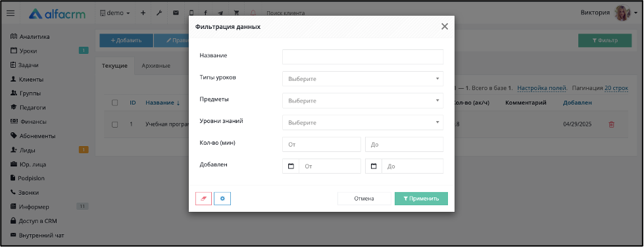Click Добавлен До date field
Viewport: 644px width, 248px height.
point(412,166)
